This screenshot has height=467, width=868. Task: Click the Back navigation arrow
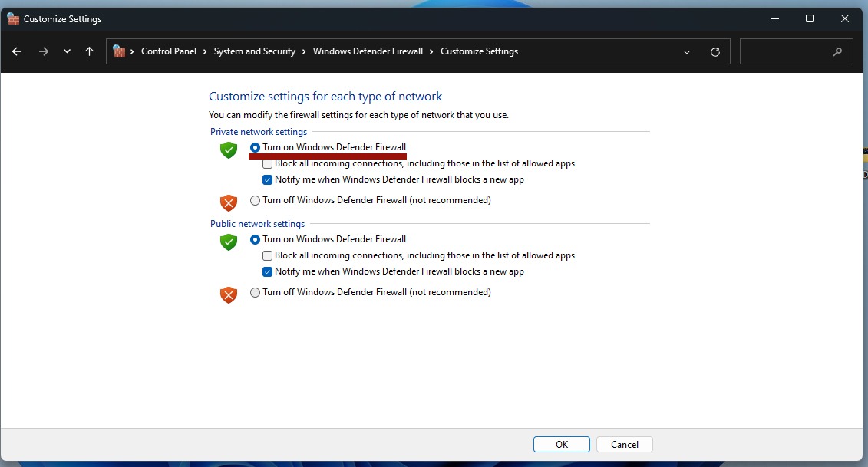16,51
